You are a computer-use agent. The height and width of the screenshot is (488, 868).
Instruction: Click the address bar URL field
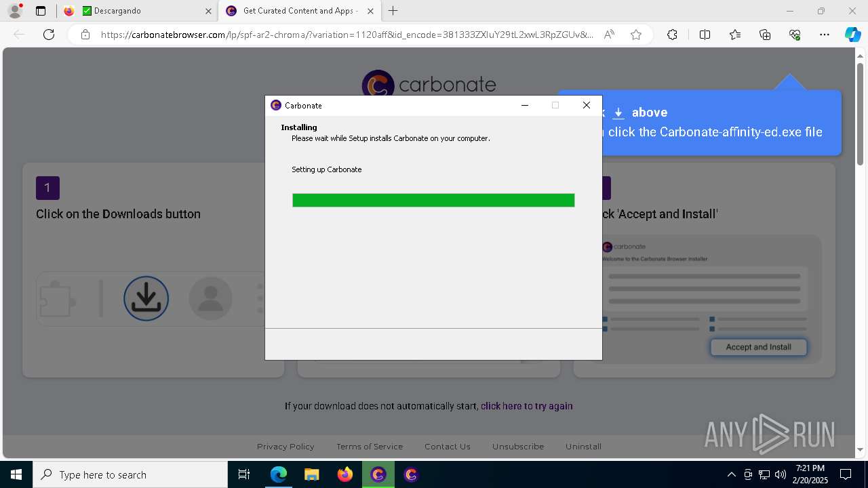(346, 35)
